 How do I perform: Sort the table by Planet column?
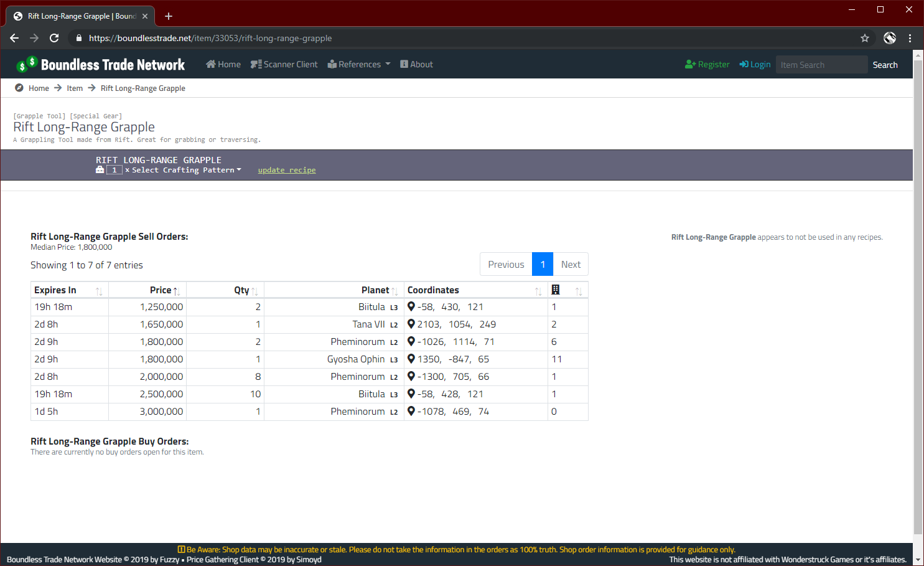click(x=375, y=290)
